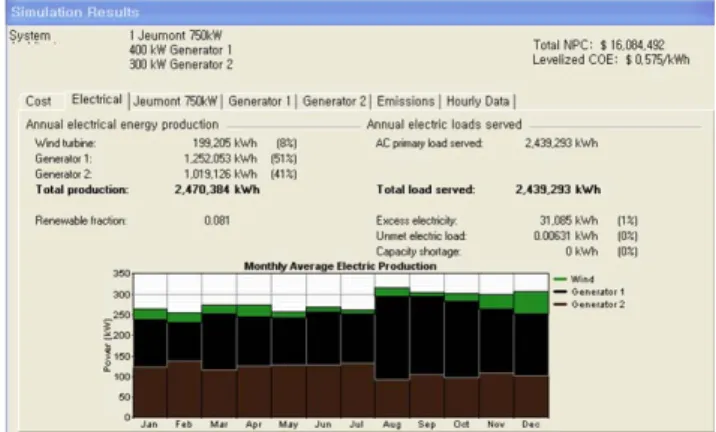
Task: Switch to the Jeumont 750kW tab
Action: tap(175, 101)
